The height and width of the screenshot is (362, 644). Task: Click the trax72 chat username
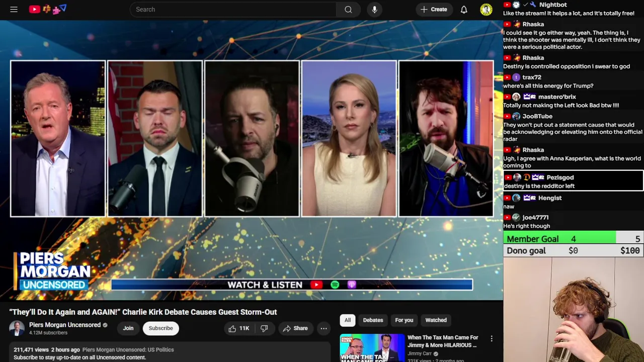pos(532,77)
